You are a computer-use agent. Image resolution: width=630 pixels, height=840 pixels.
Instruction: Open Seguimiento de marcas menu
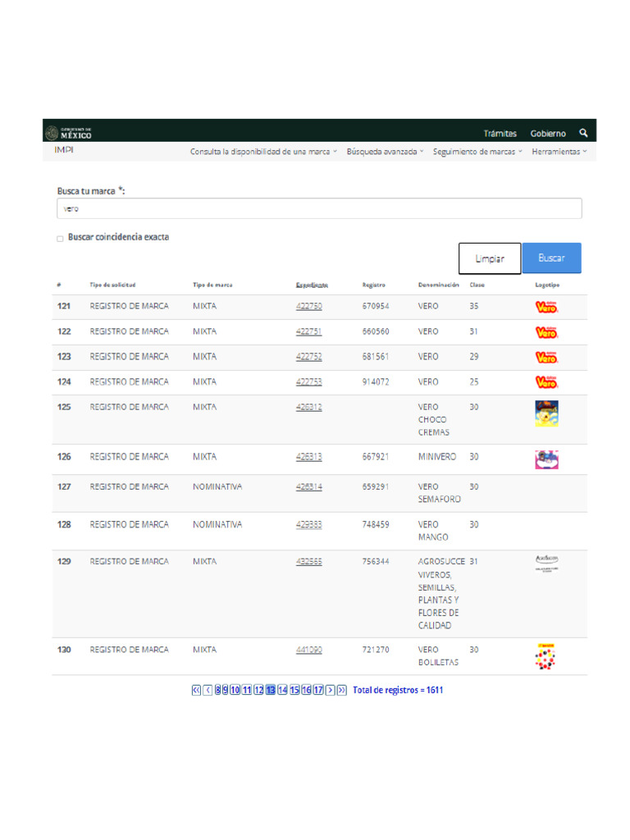click(477, 152)
